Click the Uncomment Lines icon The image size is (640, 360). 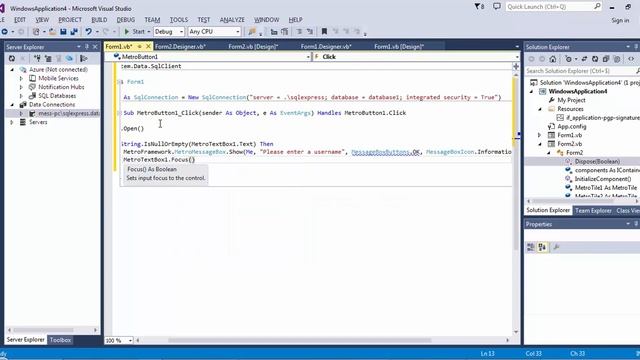[310, 31]
